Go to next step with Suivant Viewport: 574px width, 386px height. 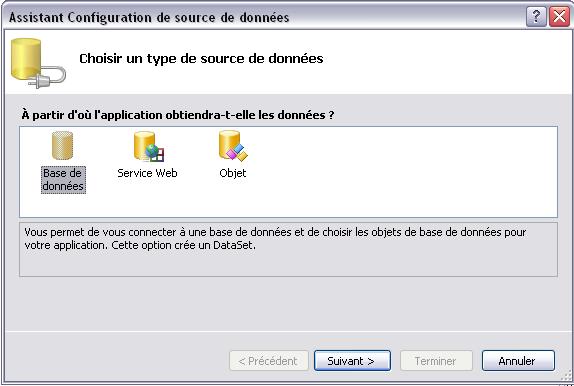[352, 361]
